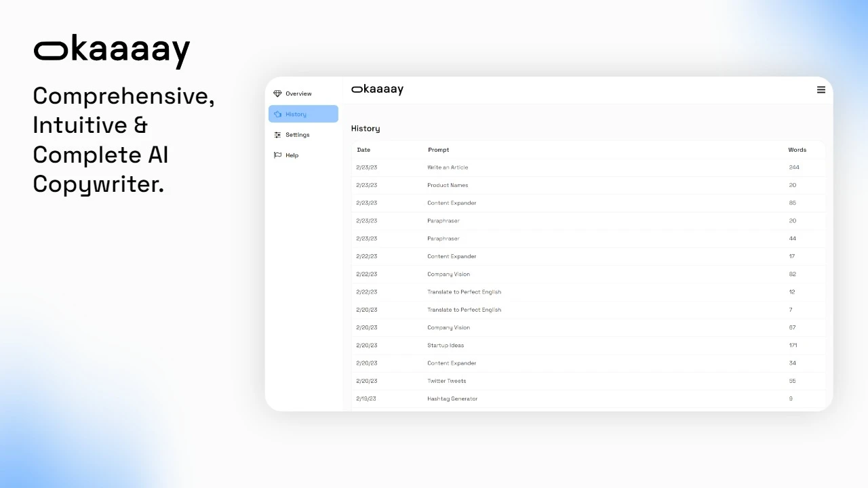The height and width of the screenshot is (488, 868).
Task: Open the Settings sidebar item
Action: click(303, 135)
